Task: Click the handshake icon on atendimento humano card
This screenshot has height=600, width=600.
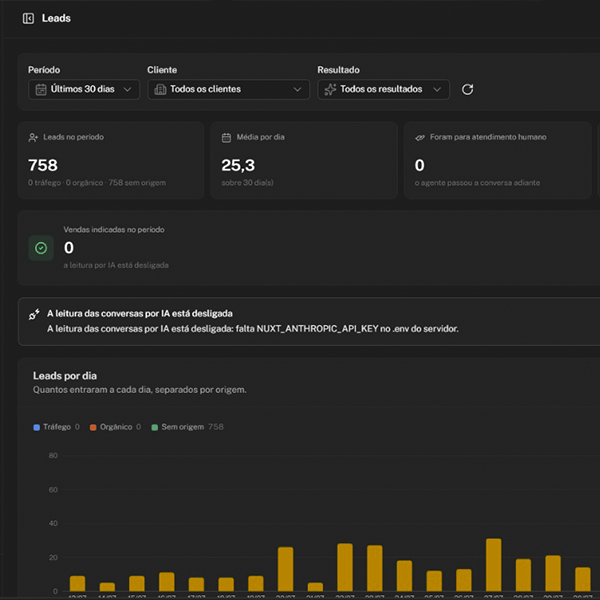Action: coord(420,138)
